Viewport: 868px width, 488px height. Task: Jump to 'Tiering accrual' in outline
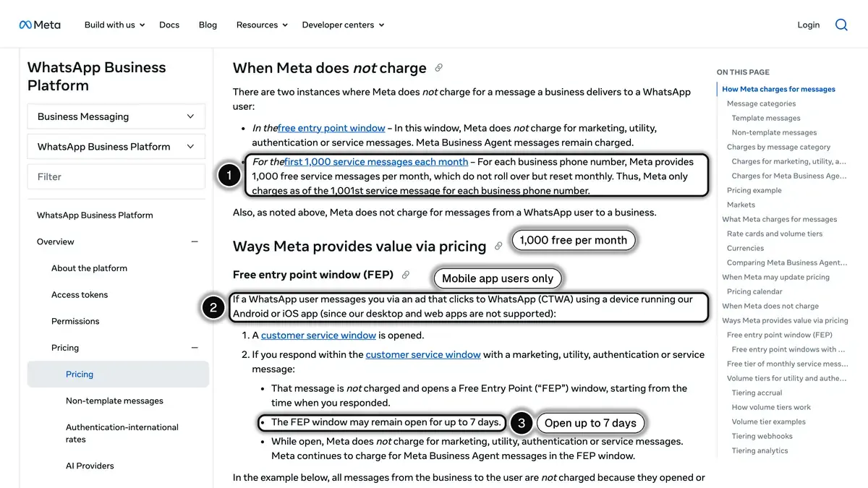coord(757,393)
